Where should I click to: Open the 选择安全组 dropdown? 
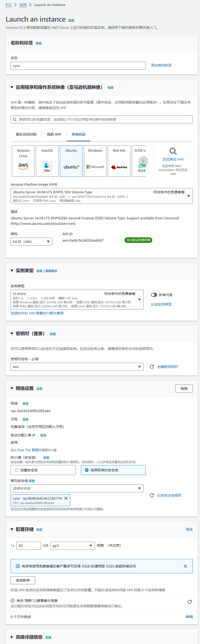(x=77, y=488)
